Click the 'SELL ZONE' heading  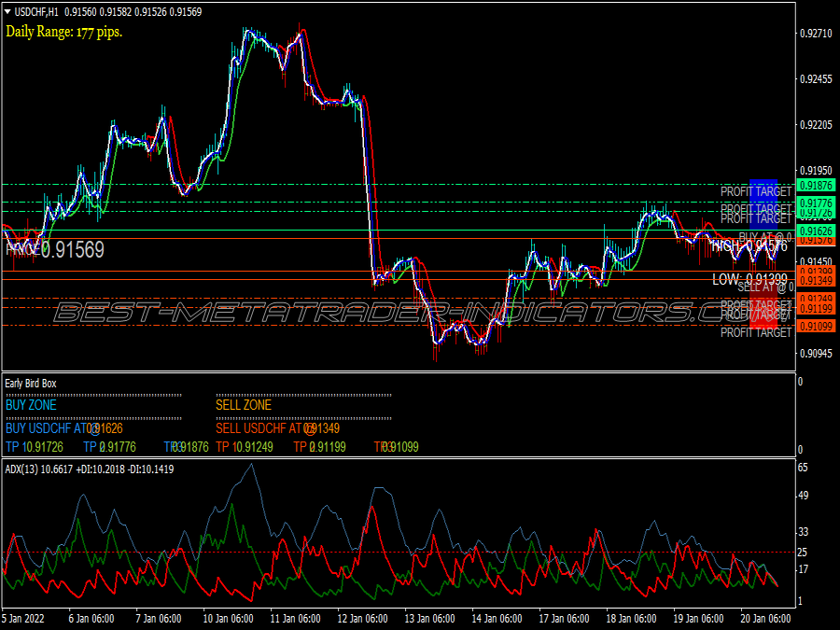244,405
